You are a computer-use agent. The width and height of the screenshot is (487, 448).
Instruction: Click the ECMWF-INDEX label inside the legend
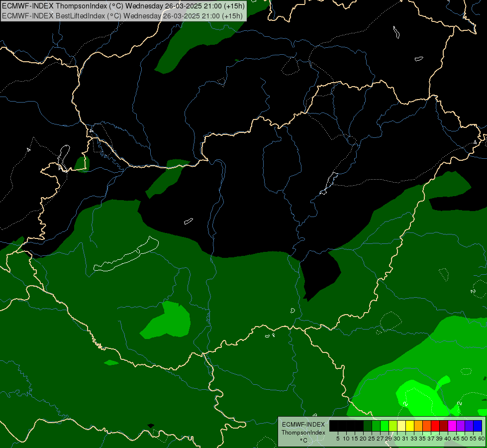[x=303, y=425]
